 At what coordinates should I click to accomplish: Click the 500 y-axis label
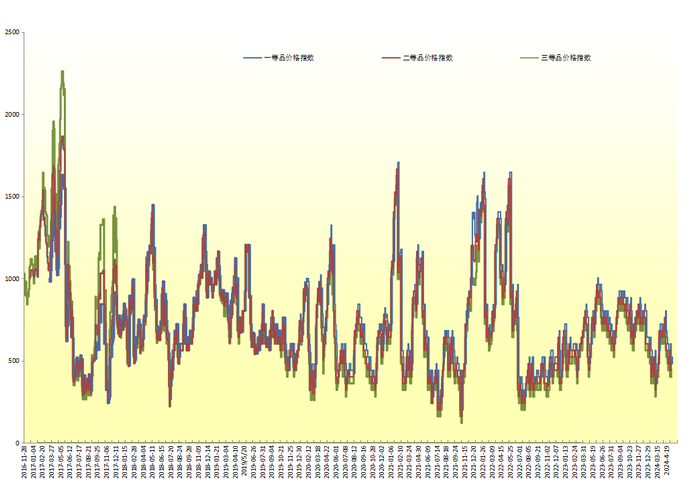[14, 361]
